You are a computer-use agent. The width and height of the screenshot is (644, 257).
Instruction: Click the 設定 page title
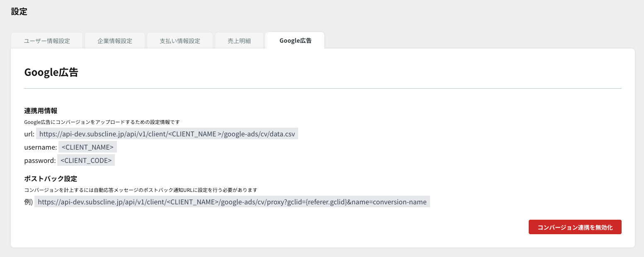[x=19, y=12]
